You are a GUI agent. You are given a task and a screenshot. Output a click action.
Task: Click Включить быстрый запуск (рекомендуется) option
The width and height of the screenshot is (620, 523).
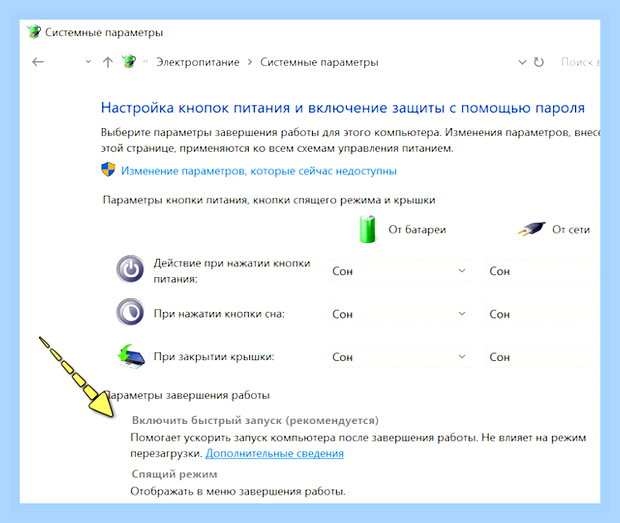[255, 420]
